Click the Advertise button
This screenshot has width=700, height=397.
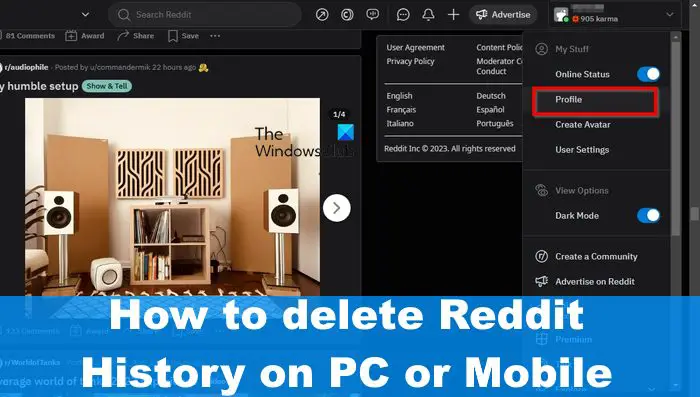click(503, 15)
